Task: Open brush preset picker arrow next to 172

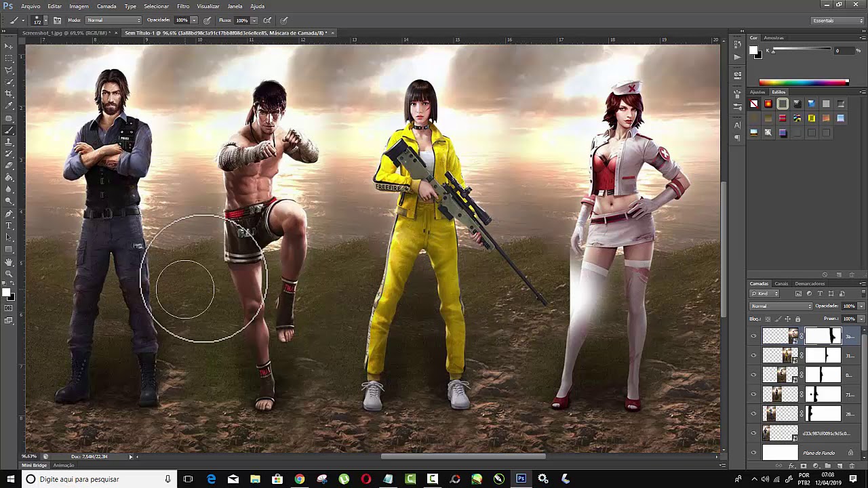Action: (x=47, y=20)
